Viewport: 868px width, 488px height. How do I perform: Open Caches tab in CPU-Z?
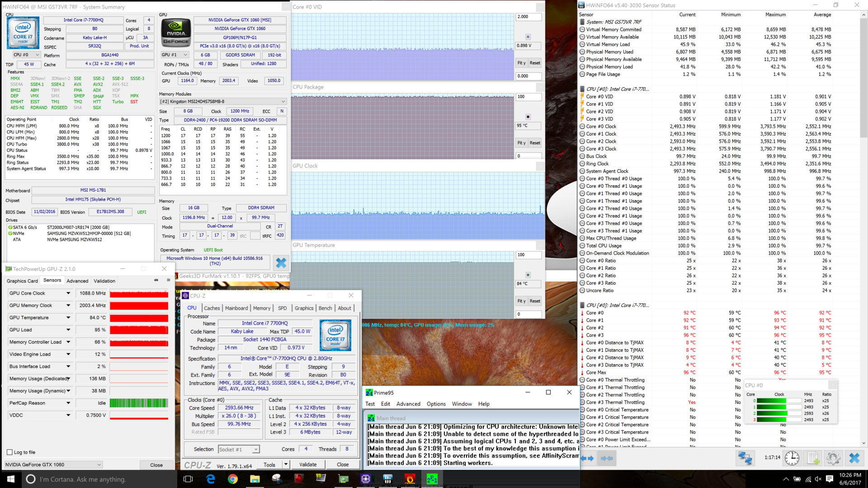click(212, 308)
